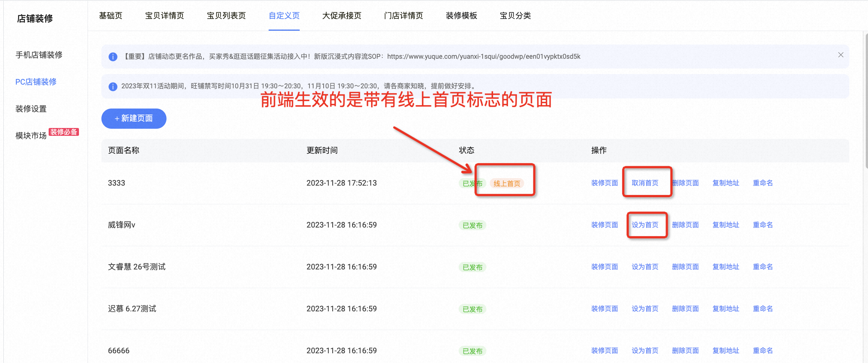This screenshot has width=868, height=363.
Task: Click the page name 3333
Action: pos(116,183)
